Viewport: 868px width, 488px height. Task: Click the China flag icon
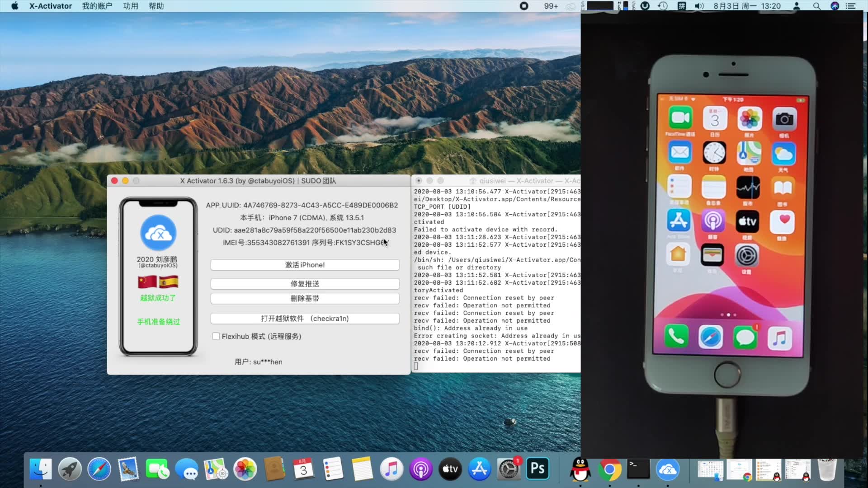click(x=147, y=282)
